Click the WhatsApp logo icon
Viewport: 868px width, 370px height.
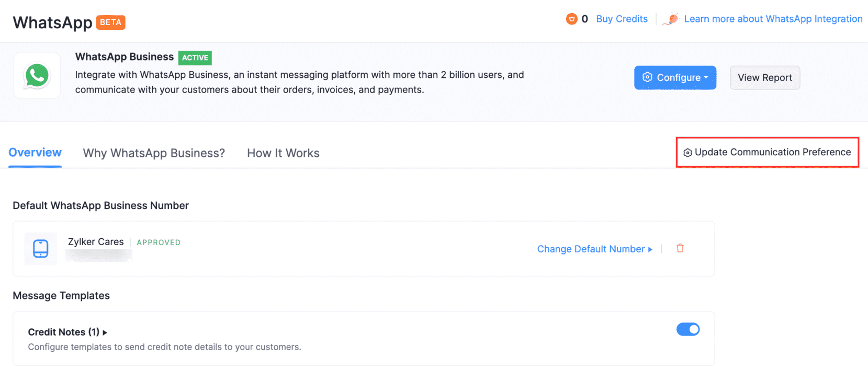[37, 76]
